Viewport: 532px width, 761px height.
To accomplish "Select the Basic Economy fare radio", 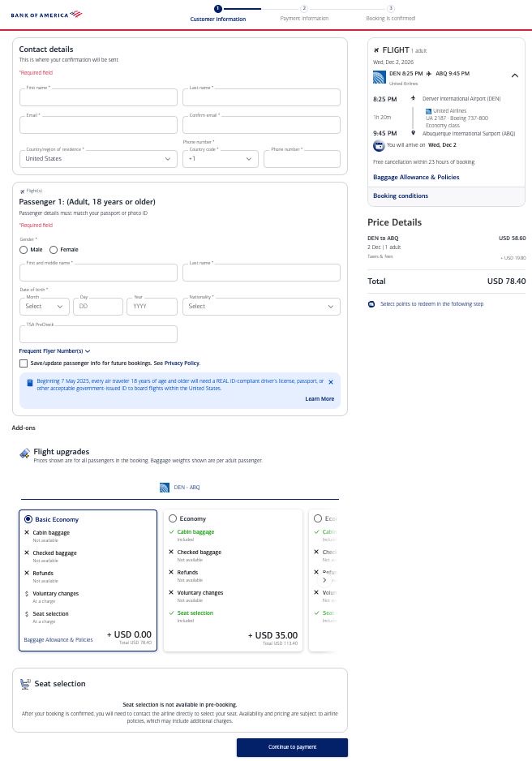I will coord(28,519).
